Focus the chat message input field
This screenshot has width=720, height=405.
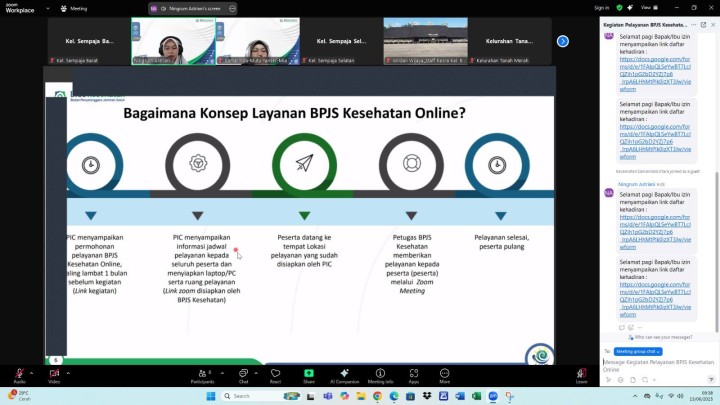(659, 366)
